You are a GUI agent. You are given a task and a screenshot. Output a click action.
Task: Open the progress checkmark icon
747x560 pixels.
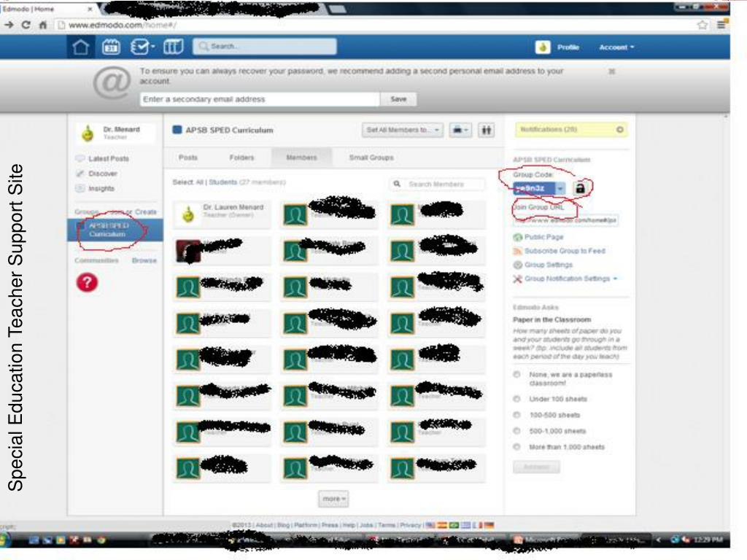tap(142, 47)
